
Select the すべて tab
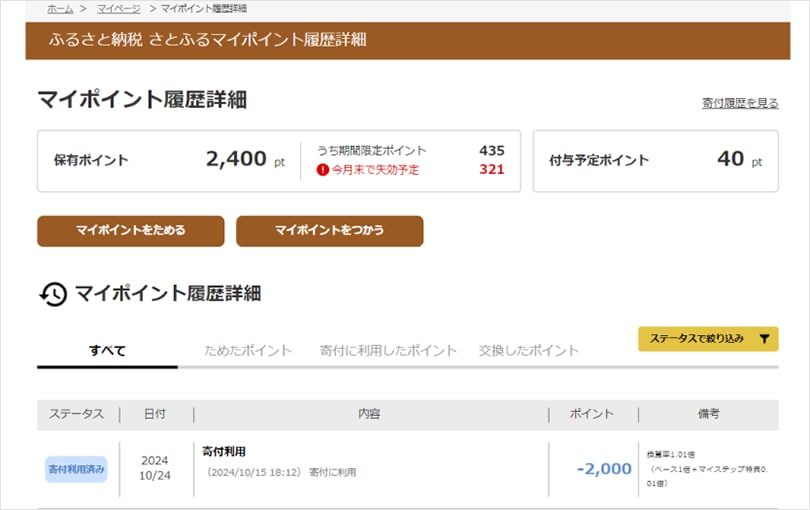[x=107, y=351]
